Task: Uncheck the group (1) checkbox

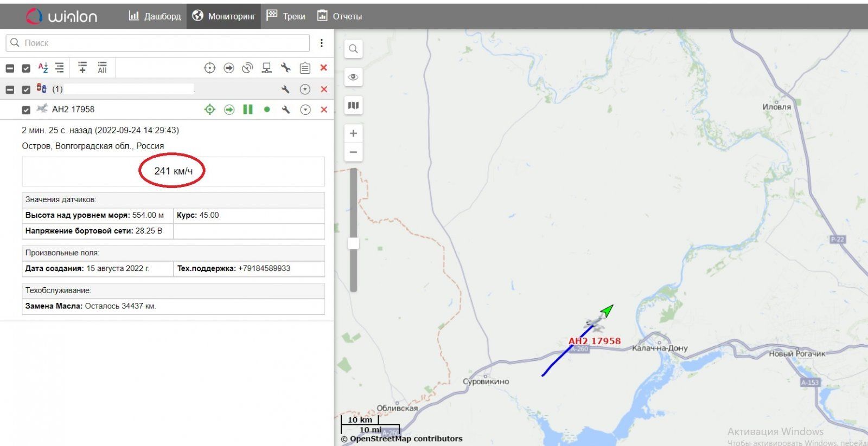Action: (26, 89)
